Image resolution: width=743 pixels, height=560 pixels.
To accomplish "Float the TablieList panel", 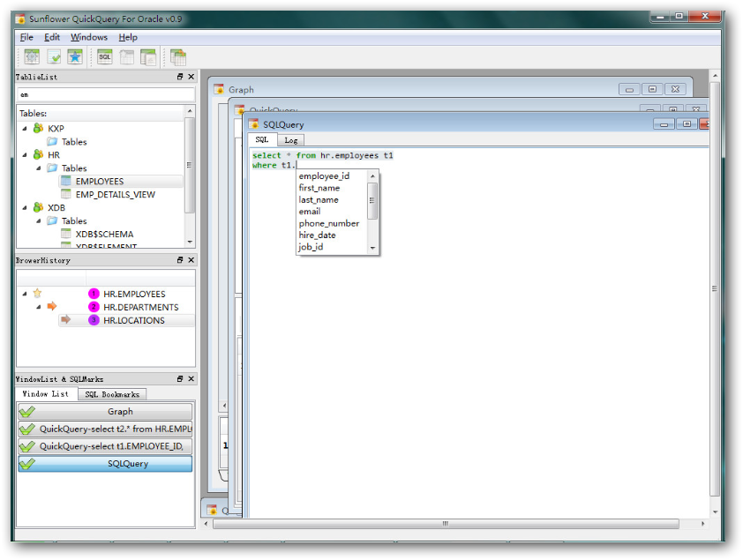I will (x=180, y=77).
